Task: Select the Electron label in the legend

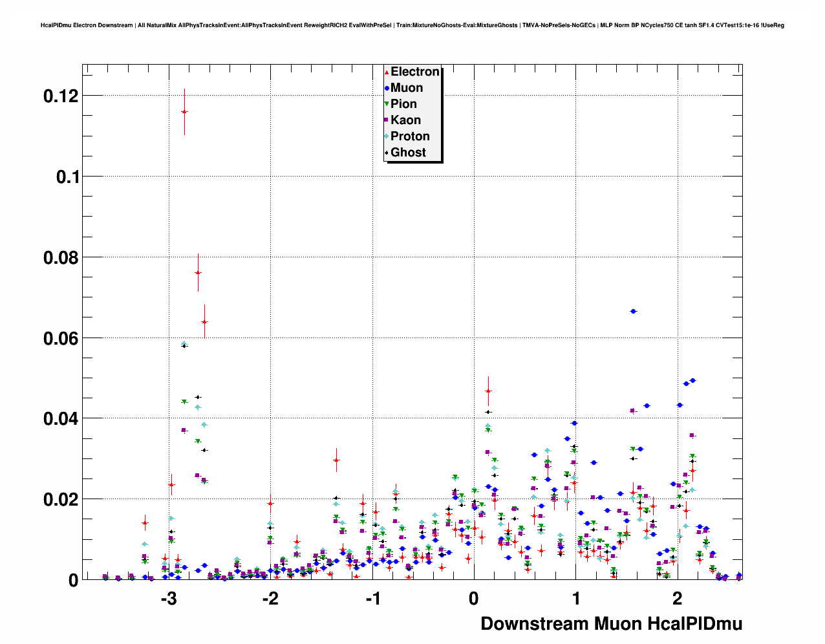Action: pos(414,72)
